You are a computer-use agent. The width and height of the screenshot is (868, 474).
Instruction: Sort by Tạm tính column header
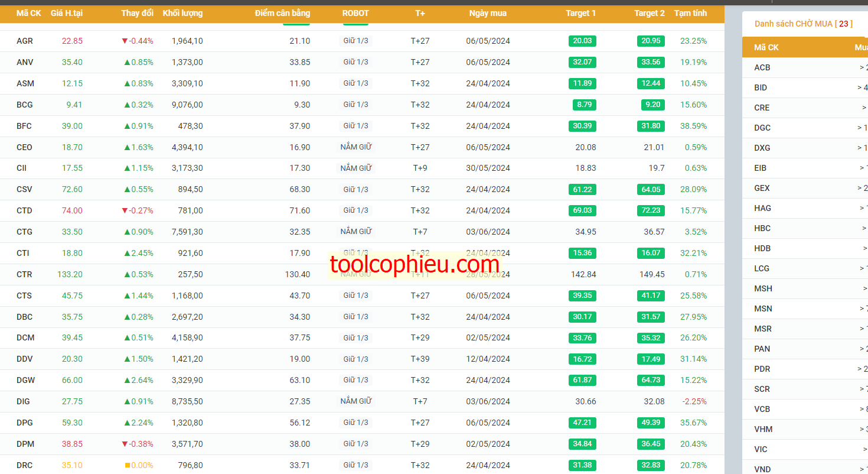tap(690, 13)
